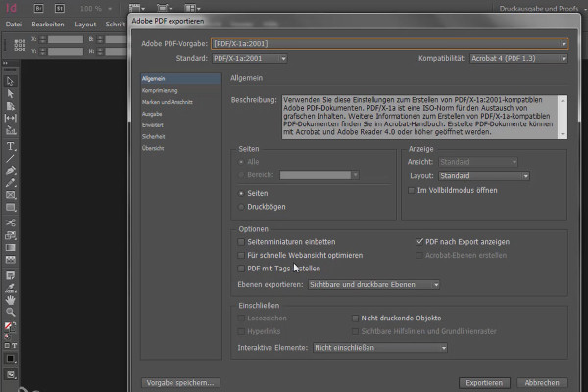Check PDF mit Tags erstellen
Viewport: 588px width, 392px height.
(x=241, y=269)
